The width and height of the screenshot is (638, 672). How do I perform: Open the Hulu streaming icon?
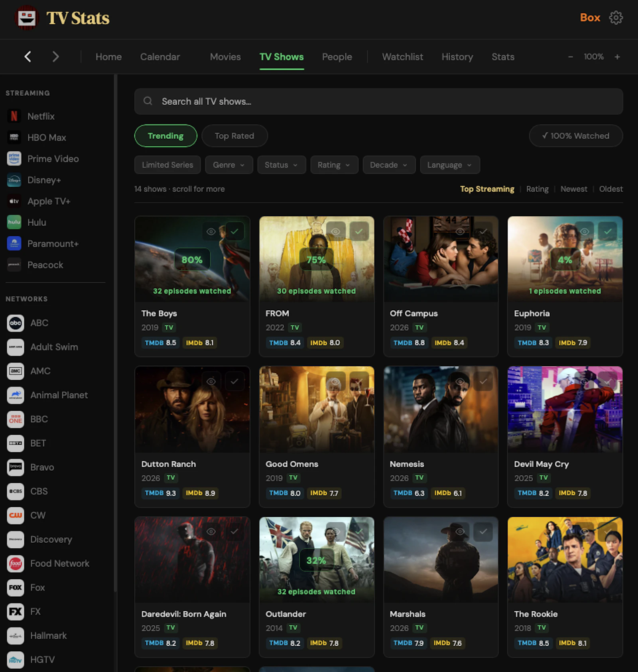[14, 222]
